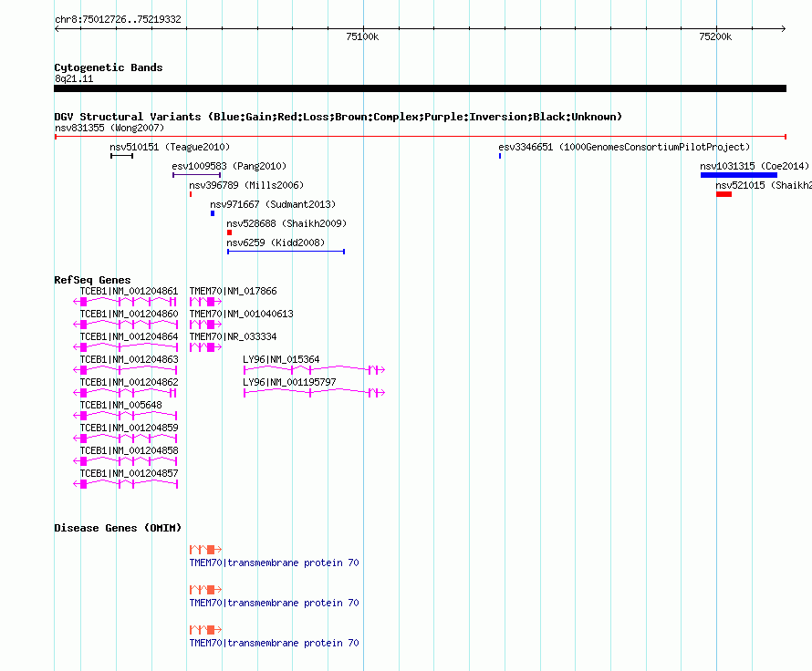812x671 pixels.
Task: Click the TCEB1 NM_001204861 gene glyph
Action: pos(125,302)
